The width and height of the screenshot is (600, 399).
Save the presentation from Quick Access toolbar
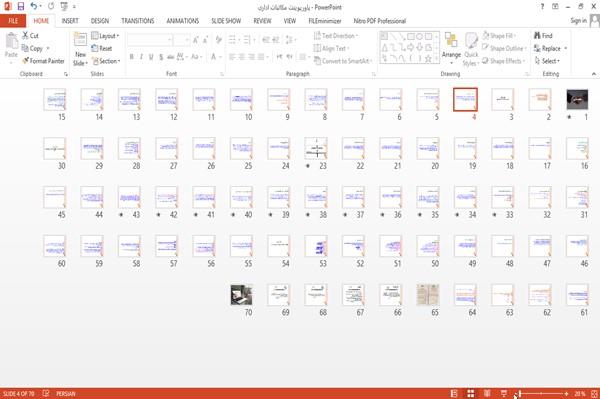[21, 7]
